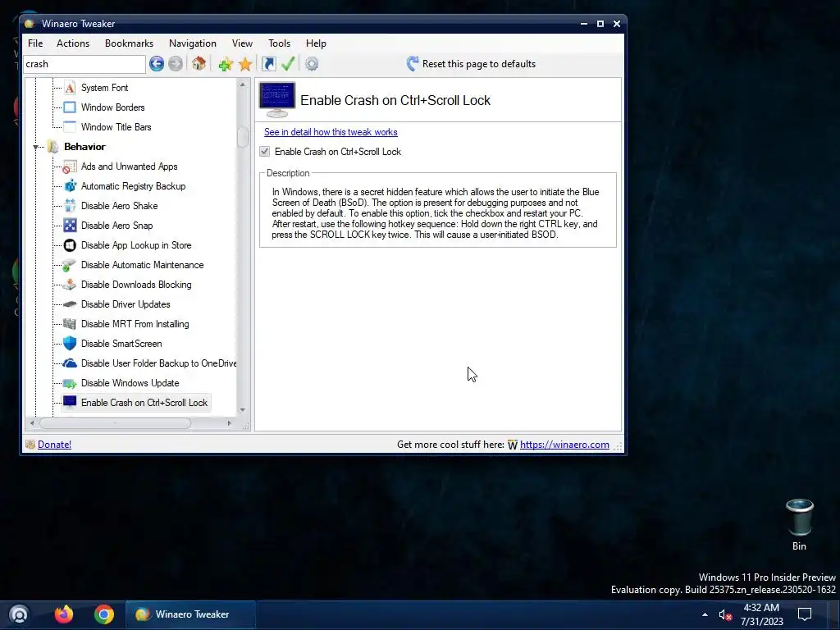Click the tree scroll down arrow
The height and width of the screenshot is (630, 840).
pos(243,410)
